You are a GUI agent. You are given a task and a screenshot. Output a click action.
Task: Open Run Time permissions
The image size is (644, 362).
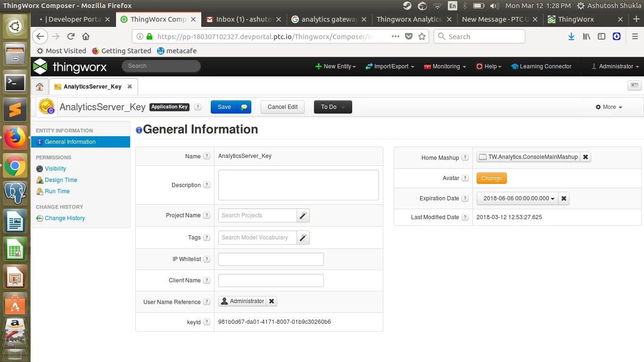click(57, 191)
